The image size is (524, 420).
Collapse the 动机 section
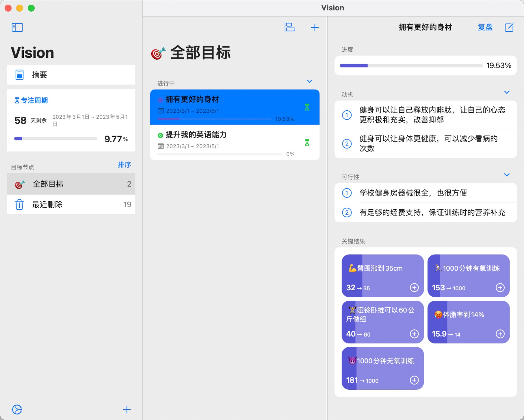(507, 92)
